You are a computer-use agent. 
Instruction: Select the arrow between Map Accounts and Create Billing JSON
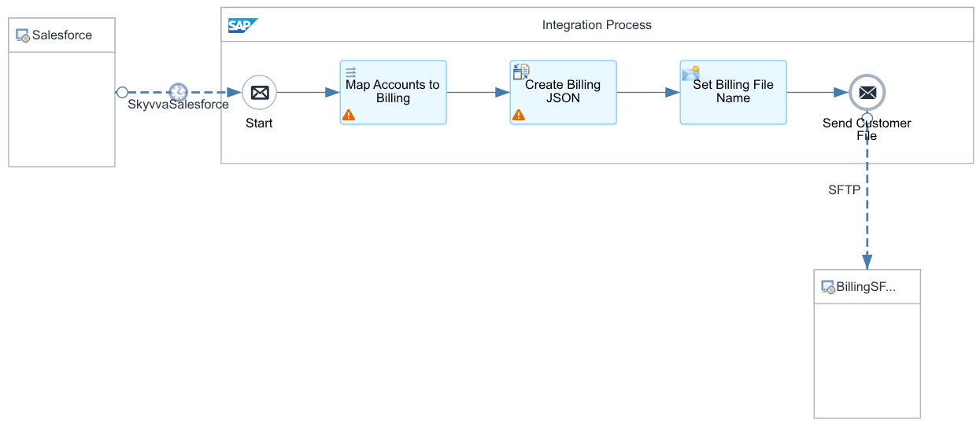coord(478,92)
